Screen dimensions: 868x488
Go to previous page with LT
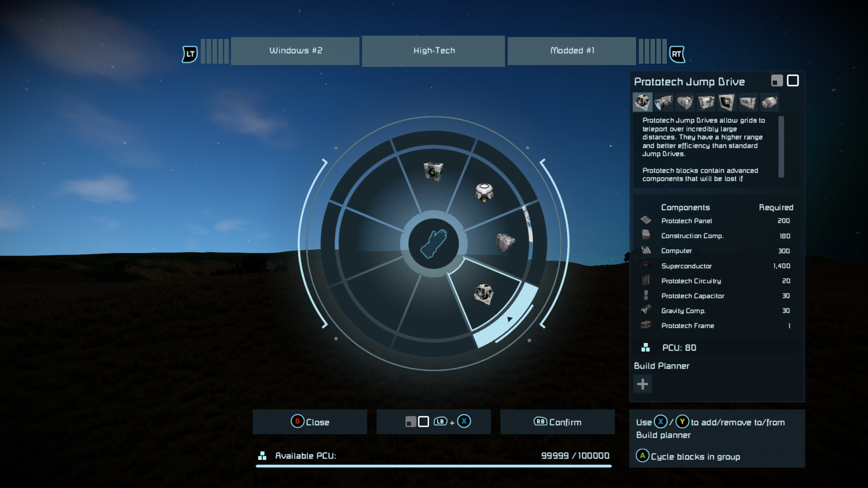190,54
